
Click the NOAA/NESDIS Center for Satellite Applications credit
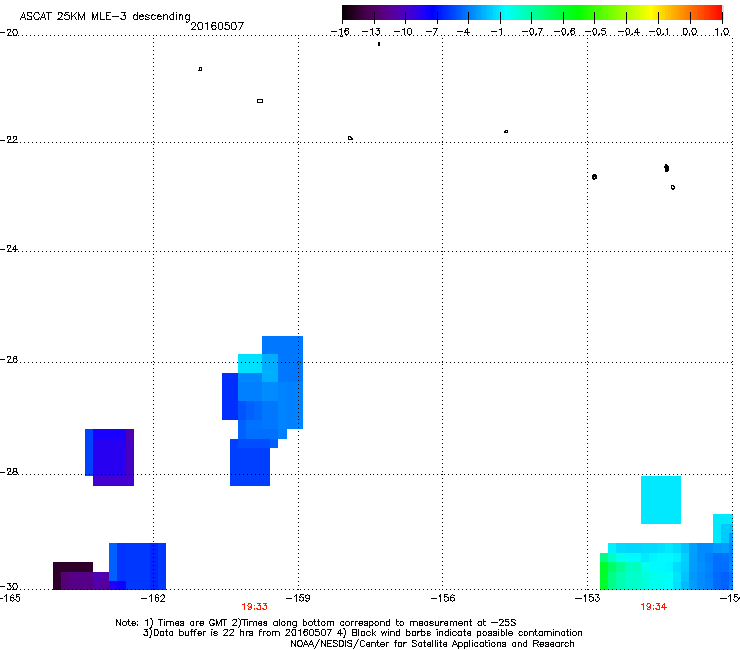pyautogui.click(x=432, y=644)
